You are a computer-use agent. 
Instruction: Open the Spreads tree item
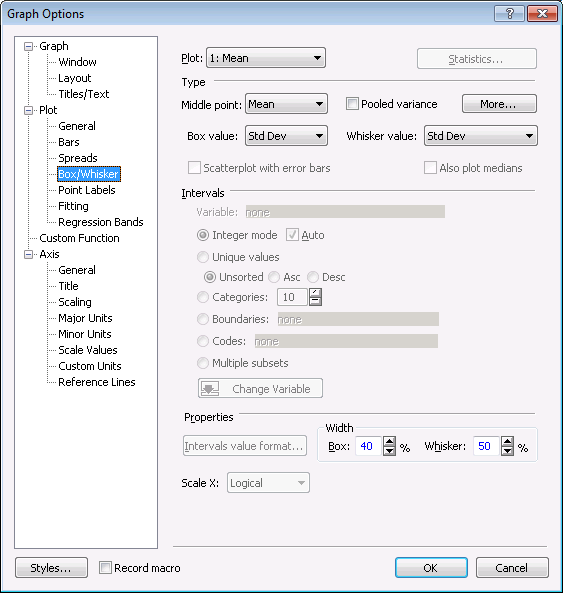coord(78,158)
